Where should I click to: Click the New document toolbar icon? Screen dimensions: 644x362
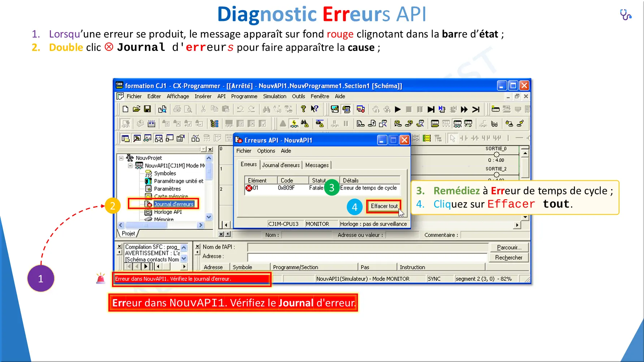click(125, 109)
